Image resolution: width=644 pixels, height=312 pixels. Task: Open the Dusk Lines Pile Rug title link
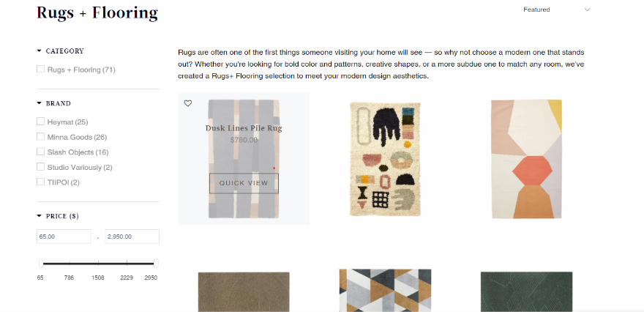coord(244,128)
